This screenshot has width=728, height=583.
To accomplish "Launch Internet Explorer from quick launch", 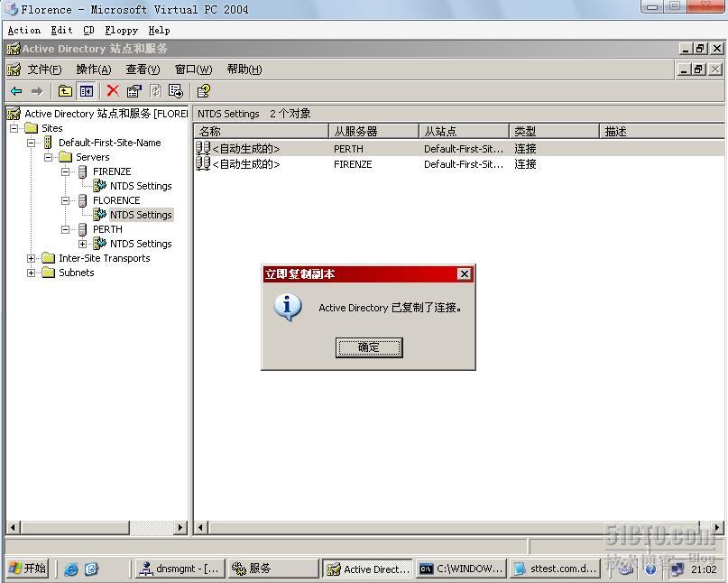I will (71, 569).
